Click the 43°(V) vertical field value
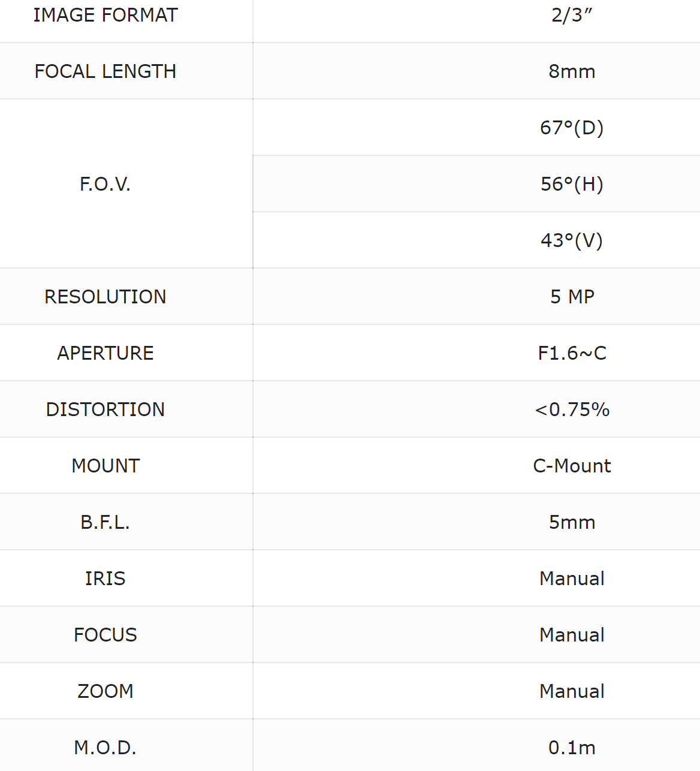Screen dimensions: 700x771 [x=572, y=240]
